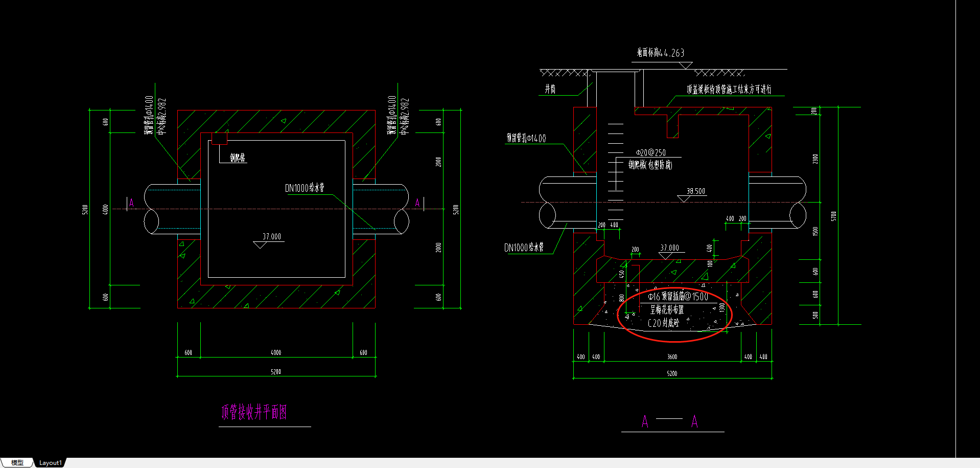Click the 呈梅花形布置 note
The height and width of the screenshot is (468, 980).
667,310
